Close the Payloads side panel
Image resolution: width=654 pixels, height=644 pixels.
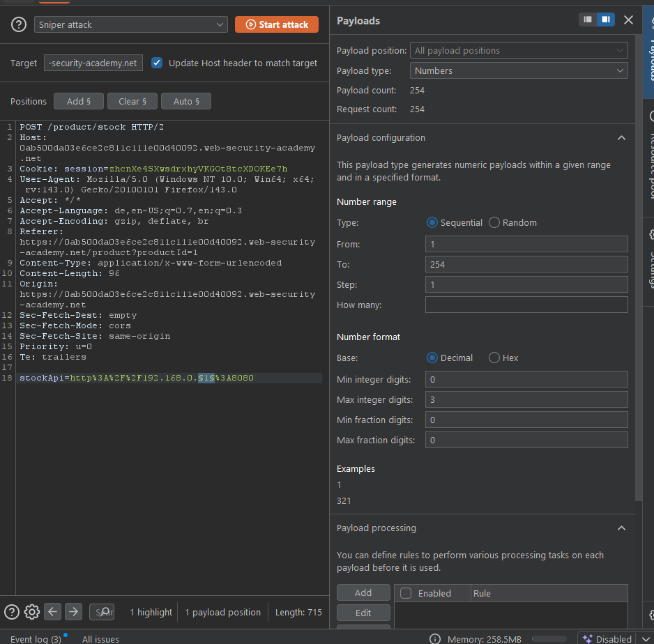pyautogui.click(x=628, y=20)
